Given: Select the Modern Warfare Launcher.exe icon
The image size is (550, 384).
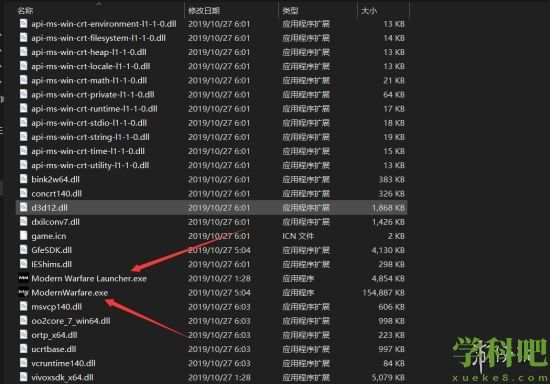Looking at the screenshot, I should pyautogui.click(x=24, y=278).
